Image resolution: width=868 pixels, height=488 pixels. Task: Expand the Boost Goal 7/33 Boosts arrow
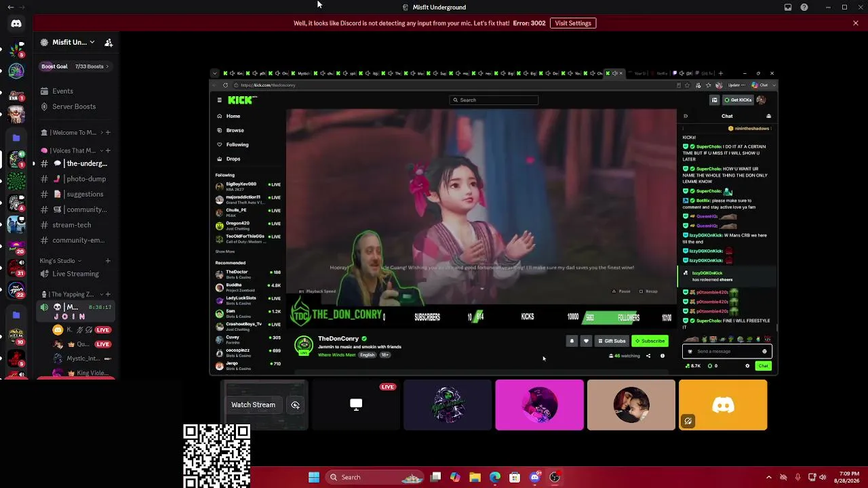click(107, 66)
